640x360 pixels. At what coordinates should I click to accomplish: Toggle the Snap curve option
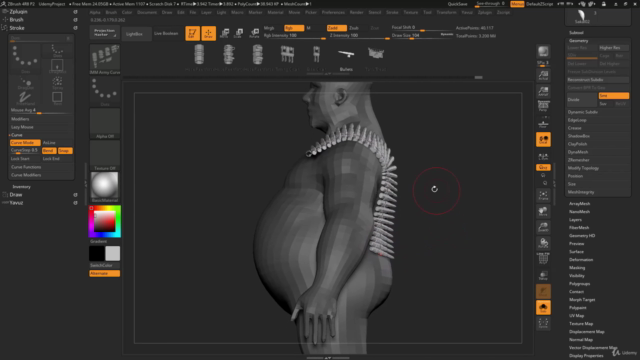(64, 151)
